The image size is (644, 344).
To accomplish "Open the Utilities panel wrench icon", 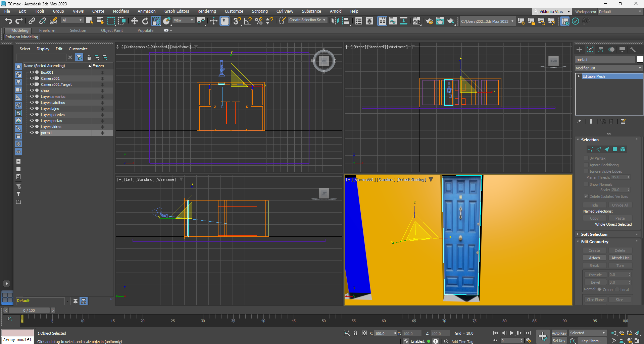I will (633, 50).
